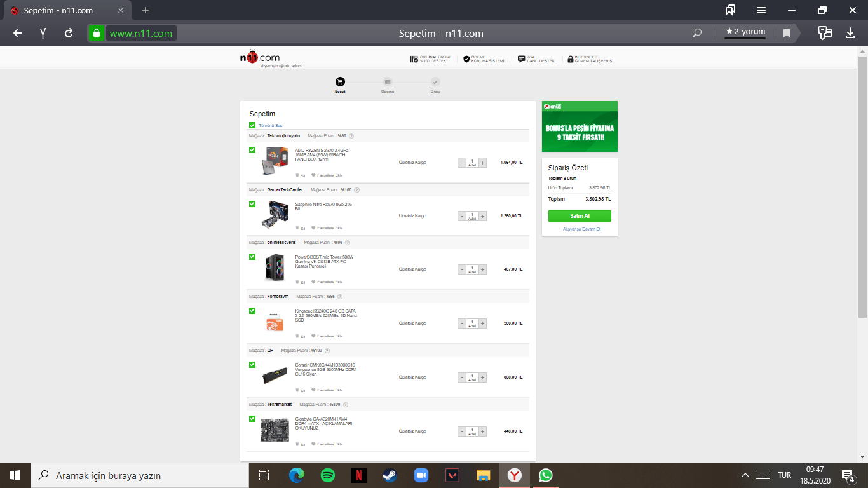Click the www.n11.com address field
This screenshot has width=868, height=488.
141,33
